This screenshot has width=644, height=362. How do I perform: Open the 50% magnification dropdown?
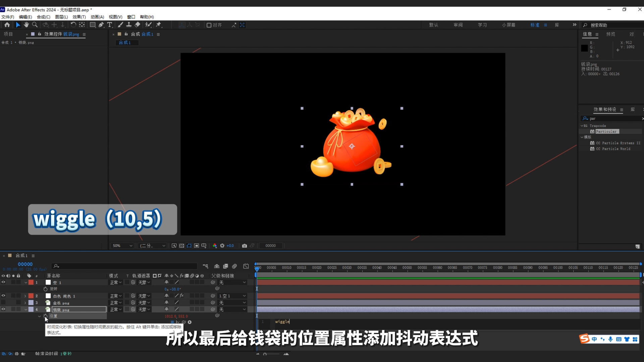pos(122,246)
